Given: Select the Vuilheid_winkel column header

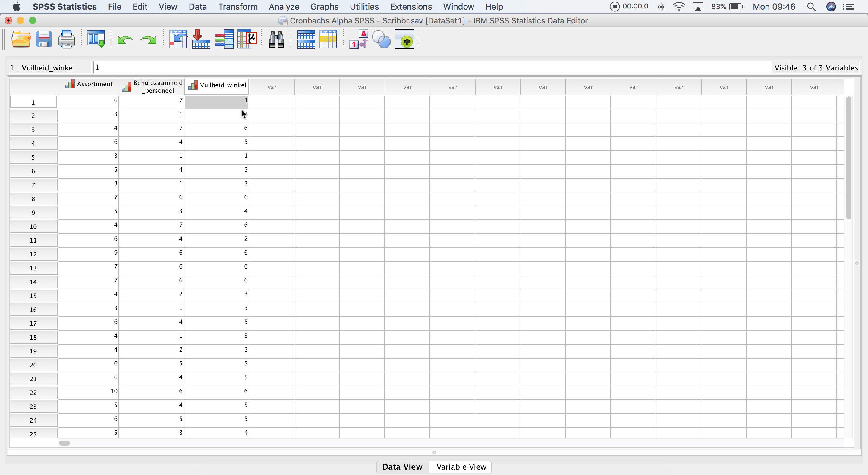Looking at the screenshot, I should click(217, 85).
